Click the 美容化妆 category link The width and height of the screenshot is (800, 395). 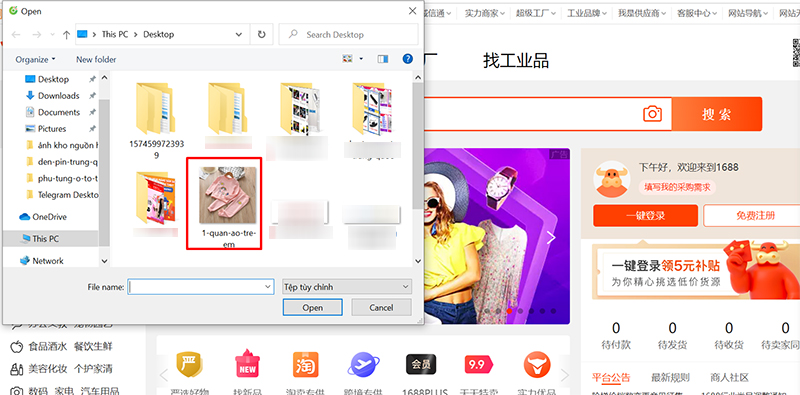coord(47,369)
